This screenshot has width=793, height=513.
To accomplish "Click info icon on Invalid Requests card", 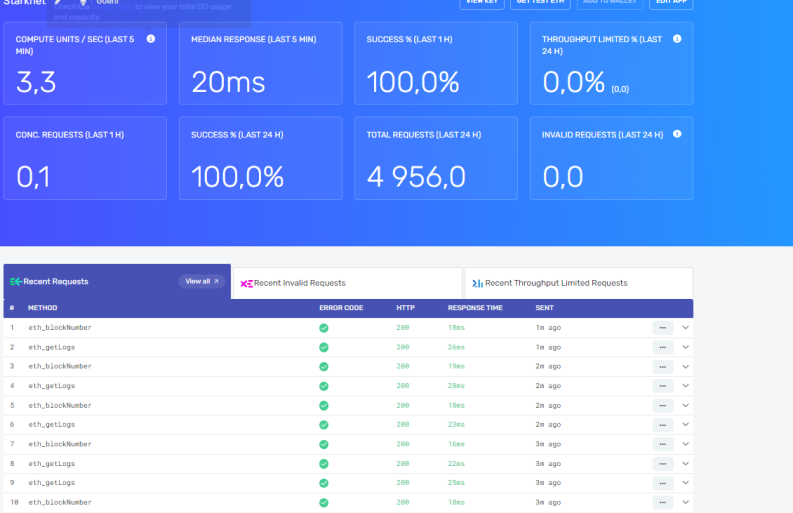I will click(677, 134).
